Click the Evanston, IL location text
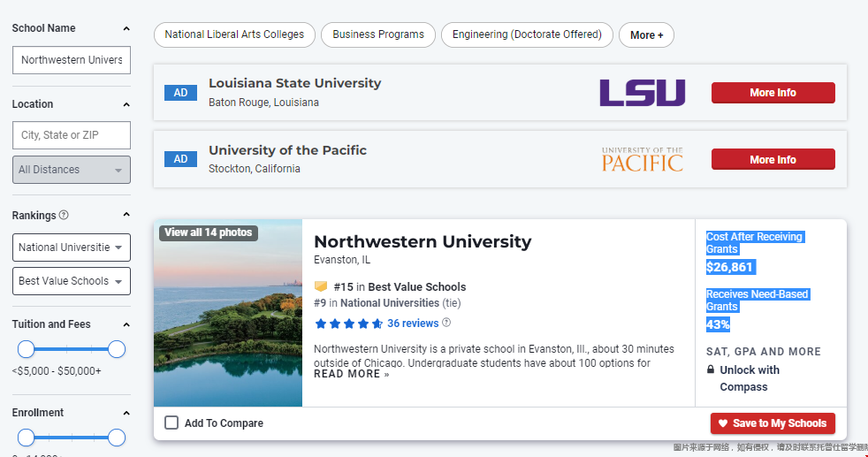Viewport: 868px width, 457px height. 342,260
